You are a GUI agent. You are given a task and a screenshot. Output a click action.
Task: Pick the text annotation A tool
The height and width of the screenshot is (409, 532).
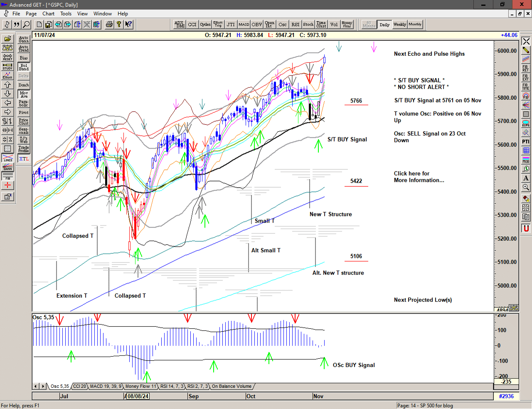[526, 178]
